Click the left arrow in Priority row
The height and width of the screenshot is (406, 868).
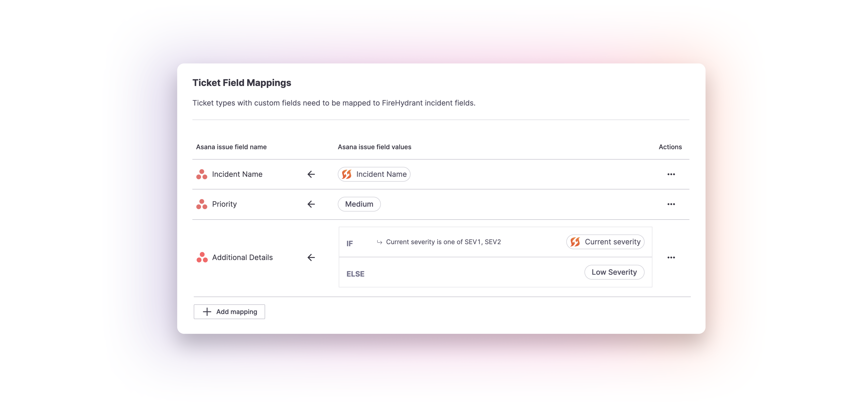coord(311,204)
